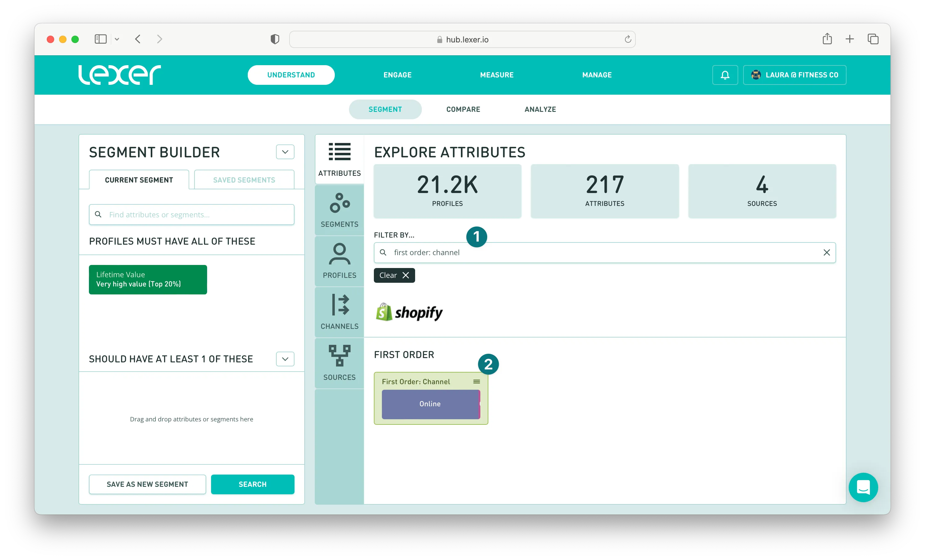925x560 pixels.
Task: Collapse the Should Have At Least section
Action: [x=285, y=359]
